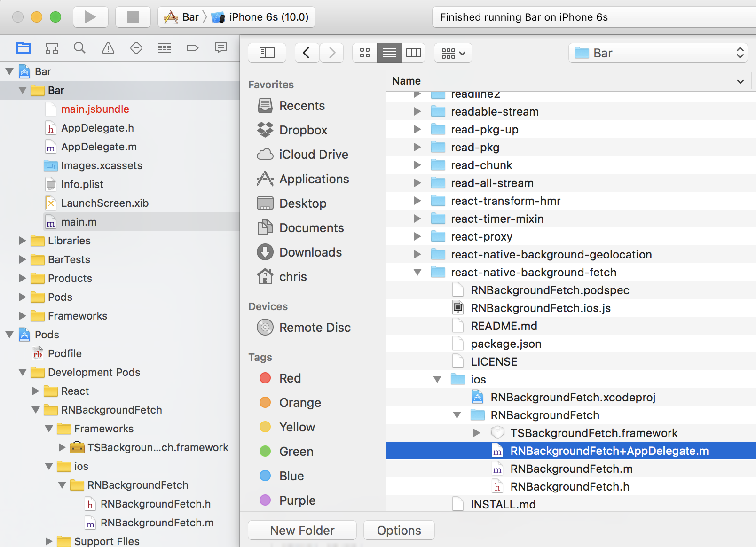Go forward in file dialog
This screenshot has width=756, height=547.
coord(332,53)
